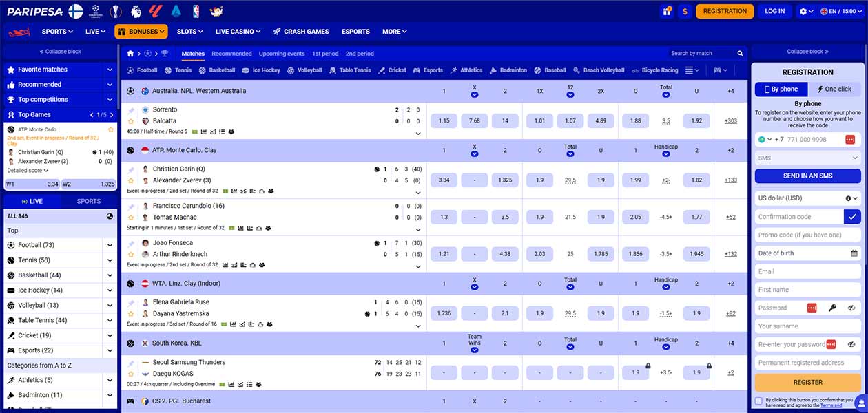Toggle visibility eye in Re-enter password field
The image size is (868, 413).
tap(852, 344)
